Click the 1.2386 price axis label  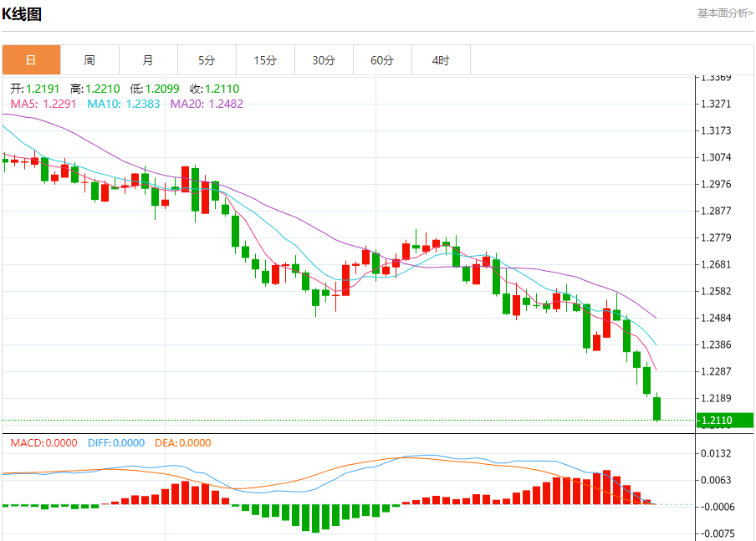pyautogui.click(x=716, y=345)
